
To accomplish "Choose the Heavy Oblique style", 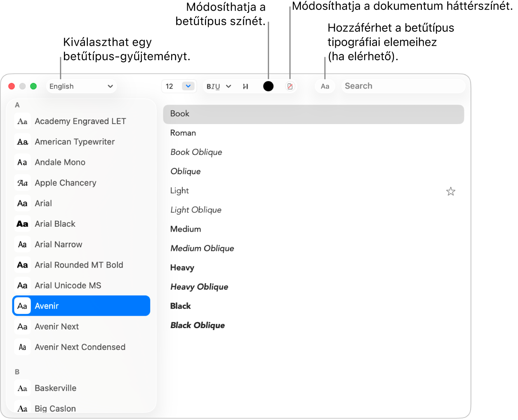I will click(x=313, y=287).
